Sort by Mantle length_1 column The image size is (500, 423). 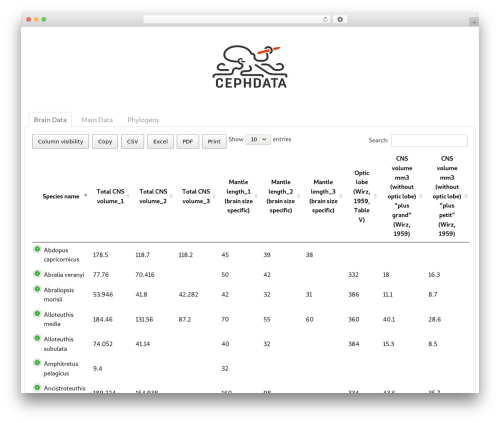tap(239, 196)
